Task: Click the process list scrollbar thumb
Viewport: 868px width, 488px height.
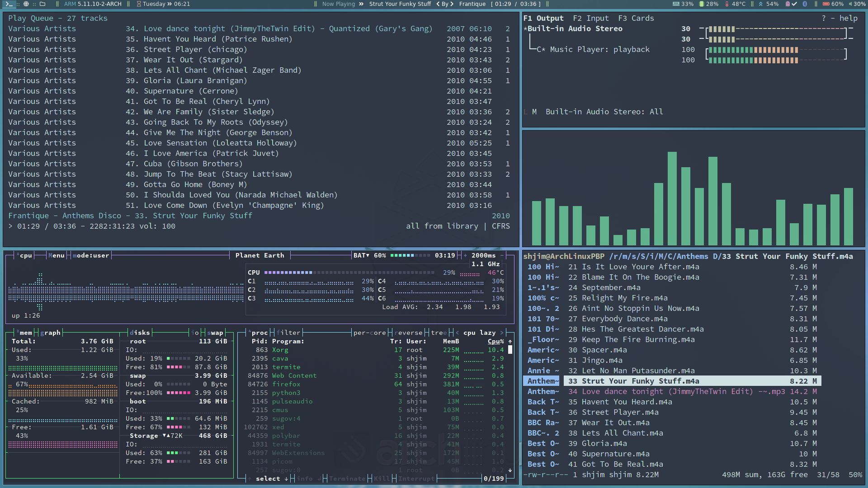Action: coord(510,350)
